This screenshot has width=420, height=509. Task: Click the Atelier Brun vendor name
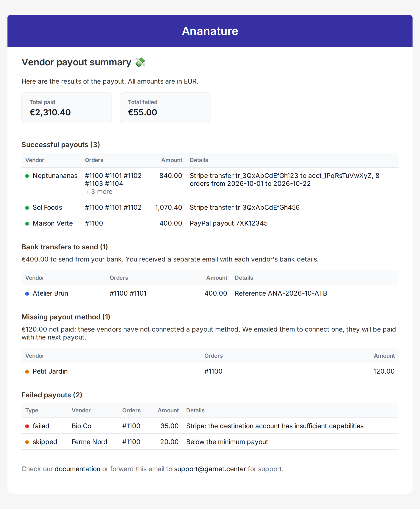coord(50,293)
